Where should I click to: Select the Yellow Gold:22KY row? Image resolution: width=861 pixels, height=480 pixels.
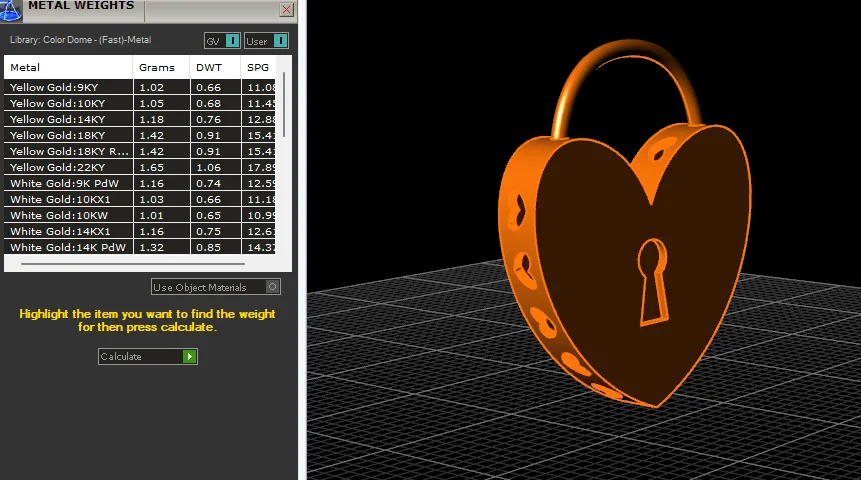[140, 167]
